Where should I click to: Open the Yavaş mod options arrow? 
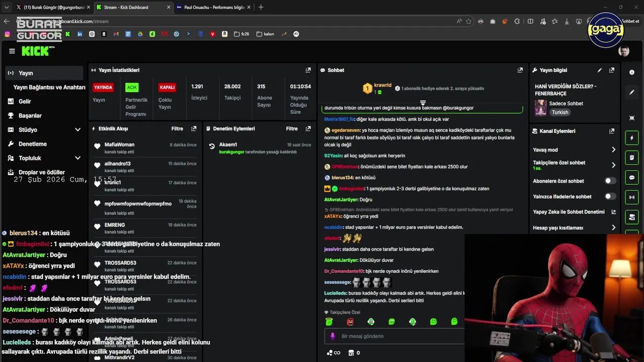pyautogui.click(x=613, y=150)
